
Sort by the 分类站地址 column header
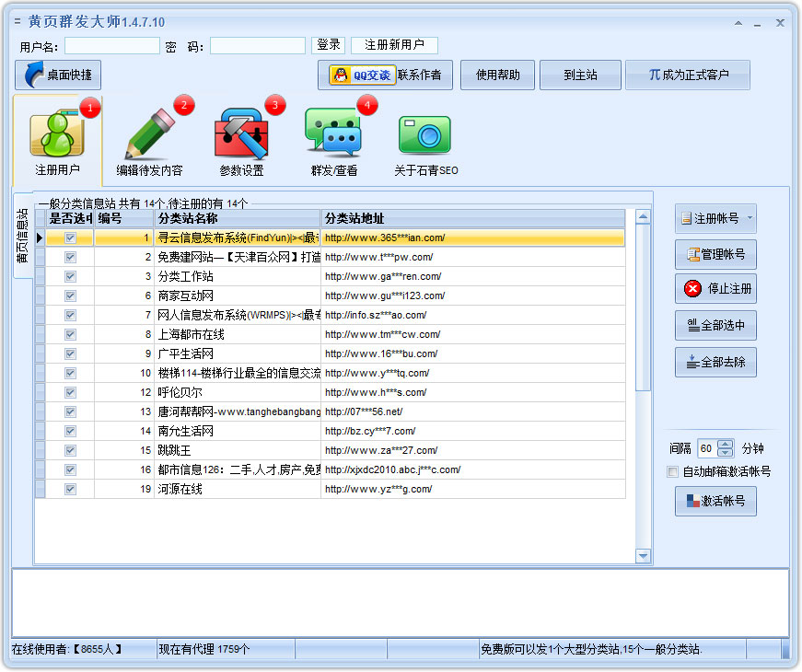click(473, 218)
